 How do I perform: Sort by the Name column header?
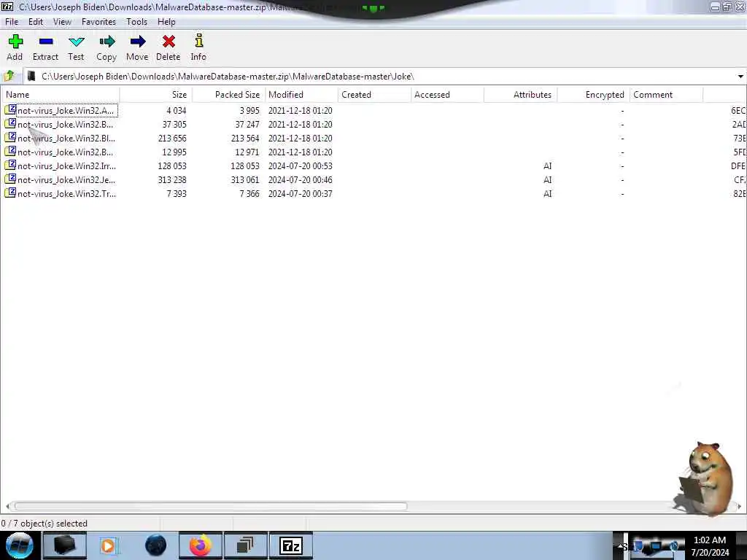[60, 94]
